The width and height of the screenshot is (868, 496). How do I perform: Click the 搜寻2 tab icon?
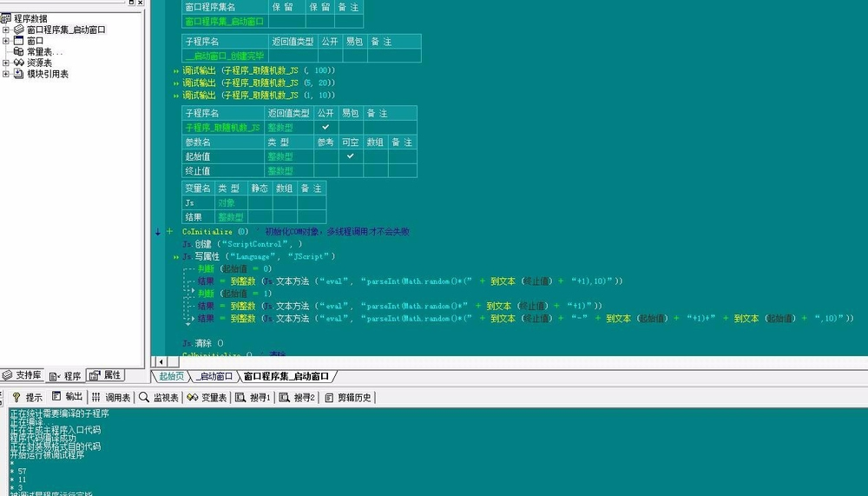[285, 397]
